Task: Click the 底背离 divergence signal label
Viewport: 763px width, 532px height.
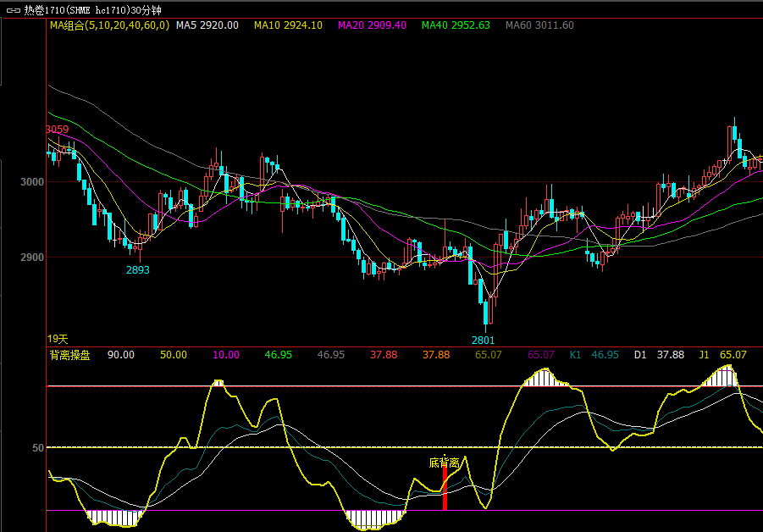Action: 444,463
